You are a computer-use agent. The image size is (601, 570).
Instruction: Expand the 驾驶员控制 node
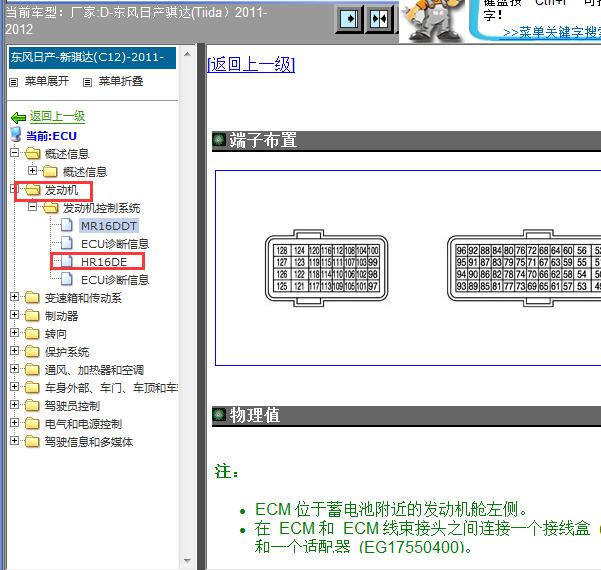coord(14,404)
